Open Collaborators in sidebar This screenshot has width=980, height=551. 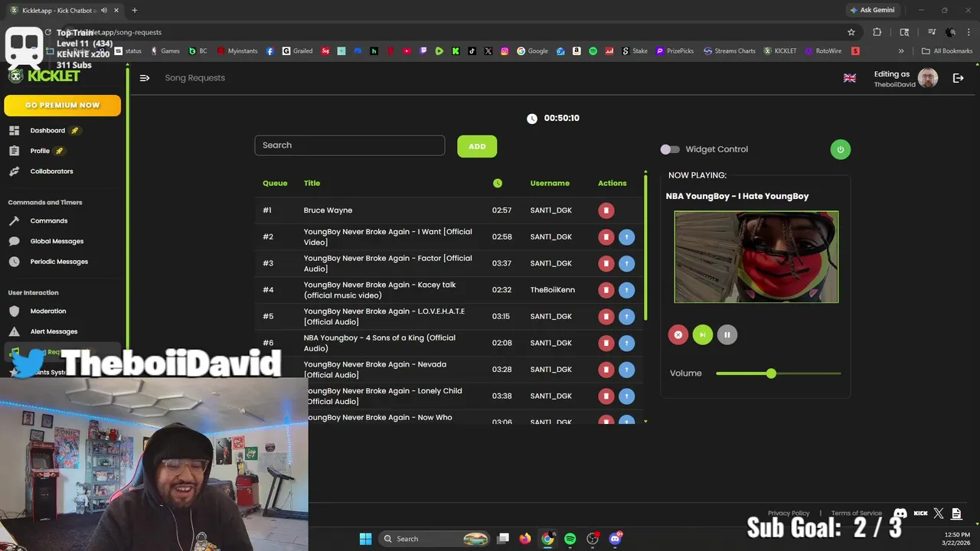tap(51, 171)
